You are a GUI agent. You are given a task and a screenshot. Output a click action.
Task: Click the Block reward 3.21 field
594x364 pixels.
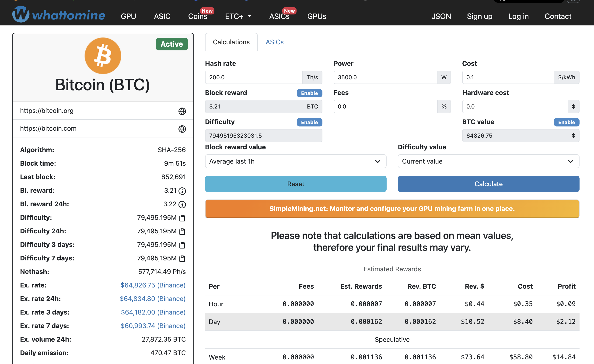click(x=254, y=107)
